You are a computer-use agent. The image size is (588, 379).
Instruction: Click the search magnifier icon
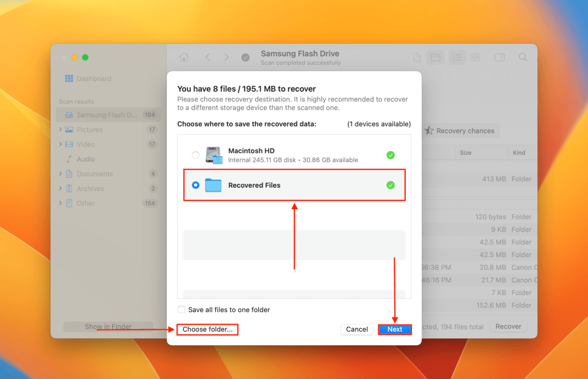pos(523,57)
